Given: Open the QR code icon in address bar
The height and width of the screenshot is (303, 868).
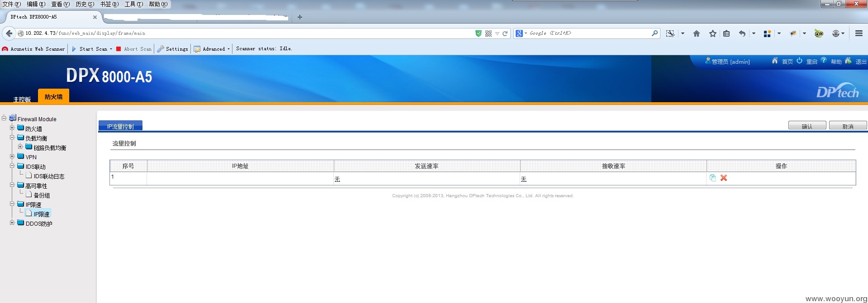Looking at the screenshot, I should [489, 33].
